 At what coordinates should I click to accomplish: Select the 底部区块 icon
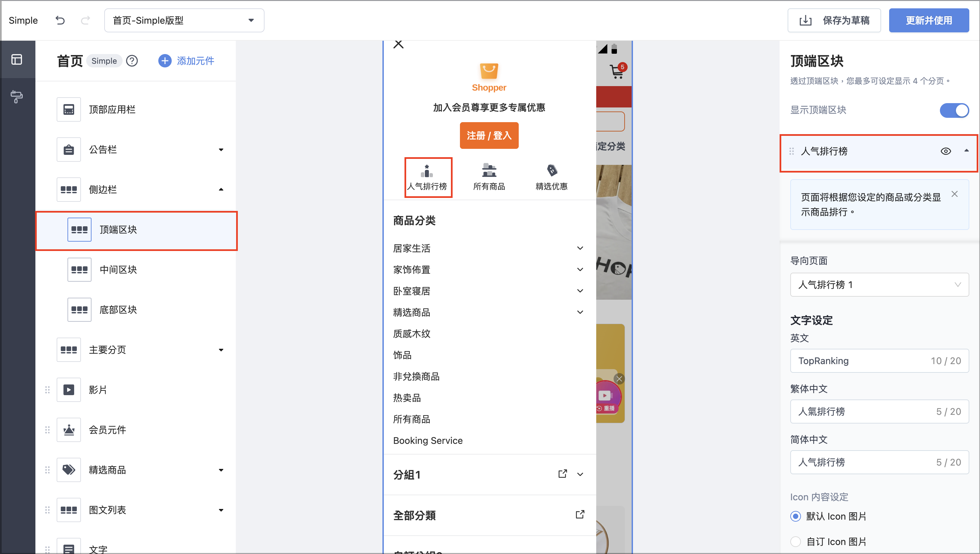click(x=79, y=310)
